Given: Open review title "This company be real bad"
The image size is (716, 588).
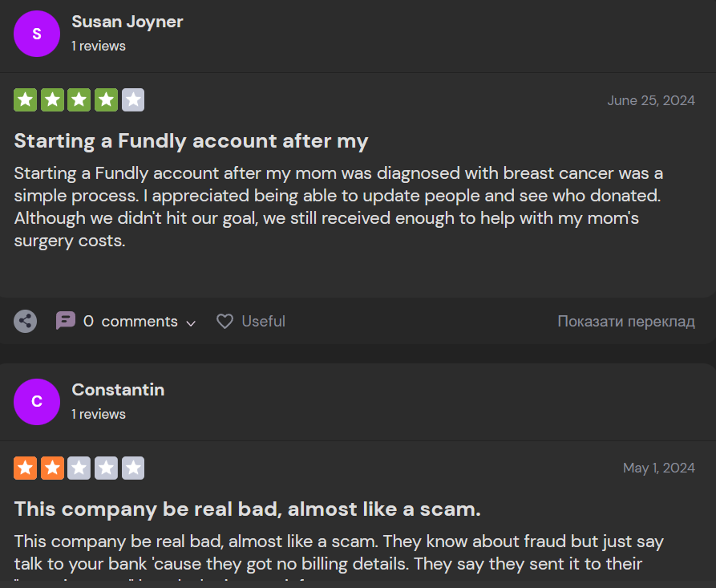Looking at the screenshot, I should 247,509.
